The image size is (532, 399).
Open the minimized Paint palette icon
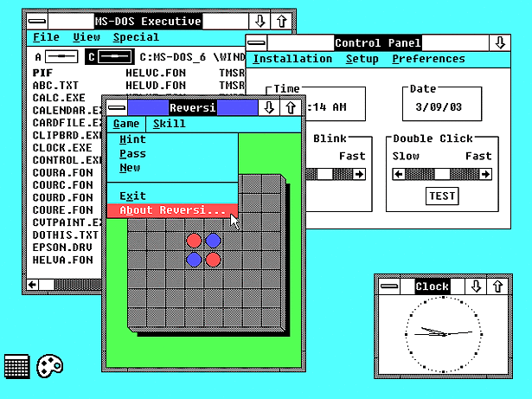click(50, 366)
